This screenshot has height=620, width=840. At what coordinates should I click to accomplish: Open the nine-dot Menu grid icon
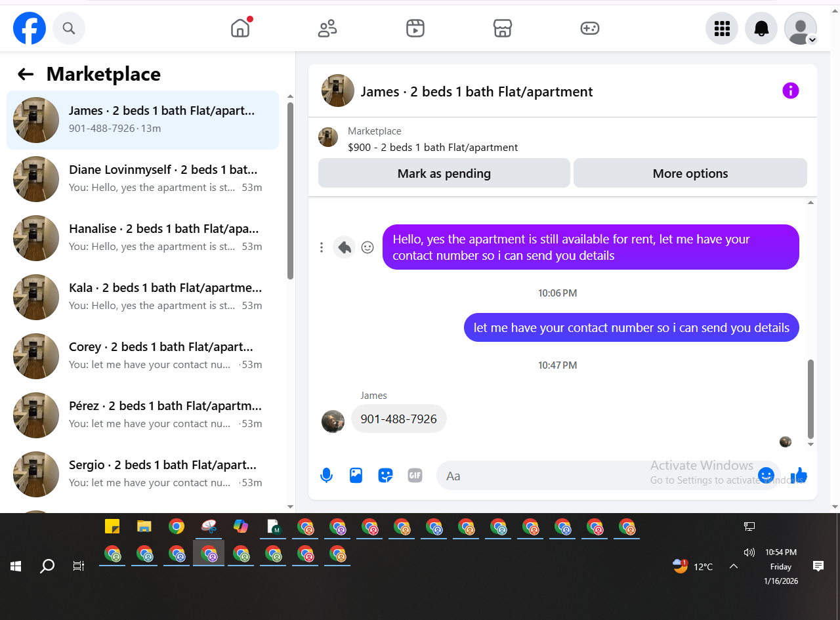722,28
